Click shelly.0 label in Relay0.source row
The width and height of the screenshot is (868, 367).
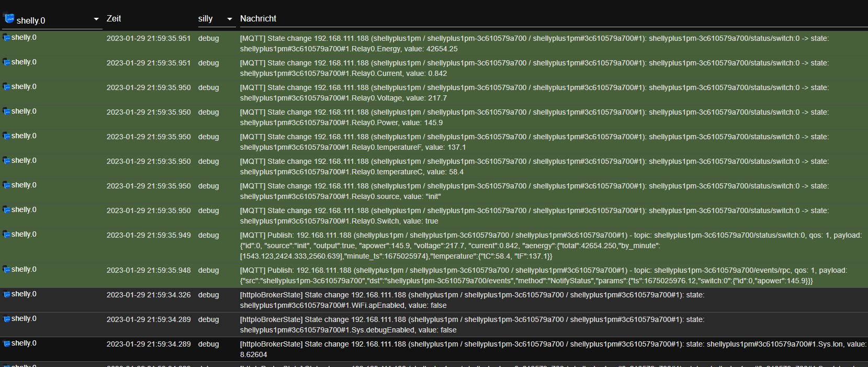click(x=24, y=185)
